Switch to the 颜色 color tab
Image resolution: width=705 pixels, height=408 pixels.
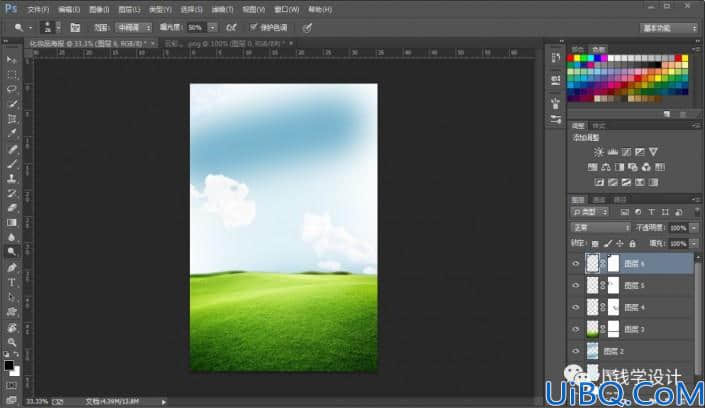tap(577, 49)
